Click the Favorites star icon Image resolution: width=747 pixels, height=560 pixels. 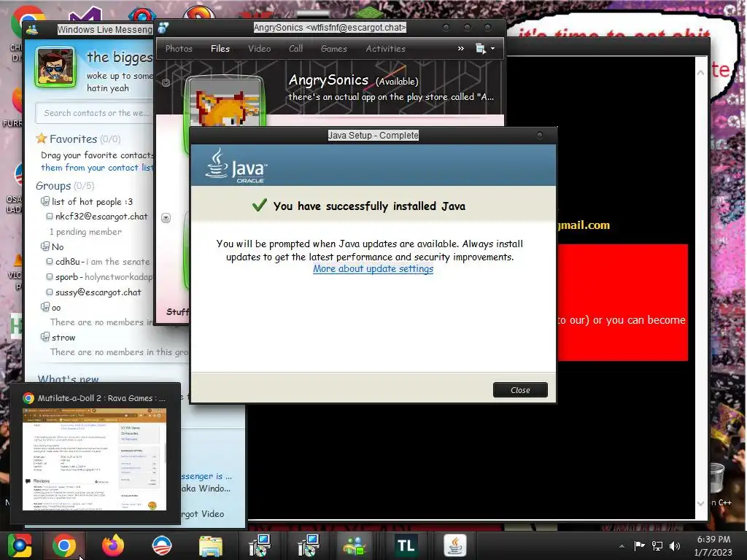[42, 139]
